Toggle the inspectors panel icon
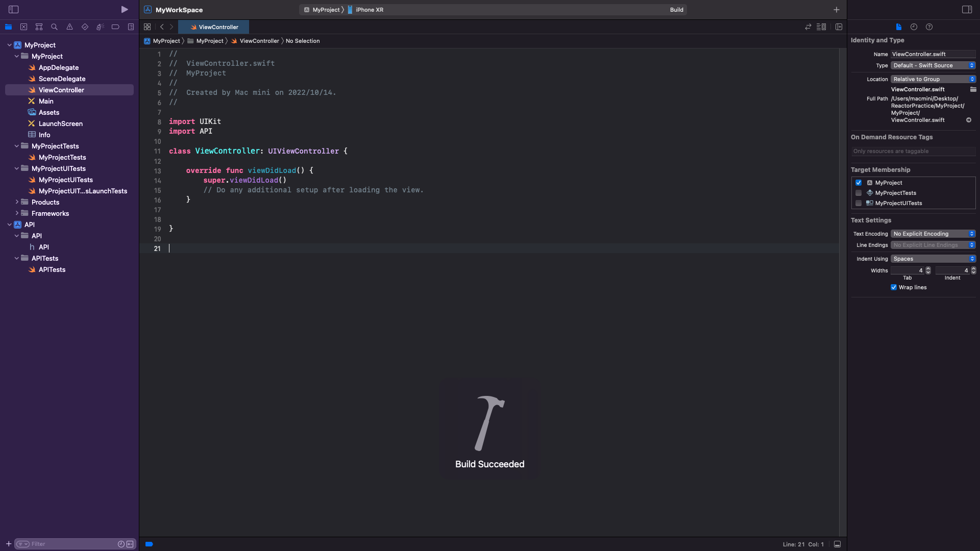This screenshot has height=551, width=980. point(967,10)
